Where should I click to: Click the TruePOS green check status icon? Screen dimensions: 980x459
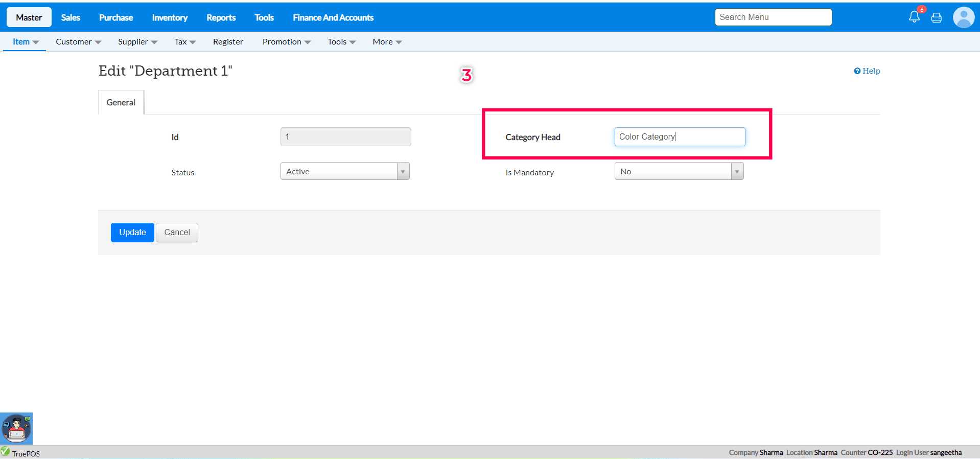click(5, 452)
